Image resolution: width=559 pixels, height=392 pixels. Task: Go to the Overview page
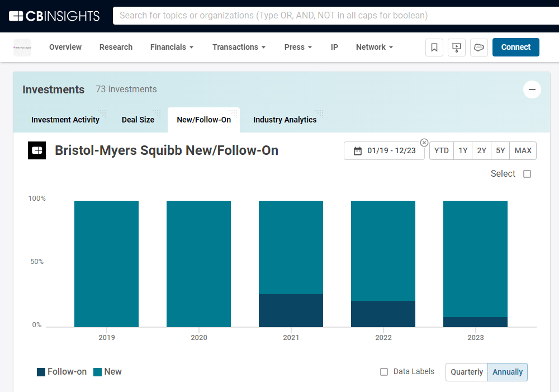point(65,47)
